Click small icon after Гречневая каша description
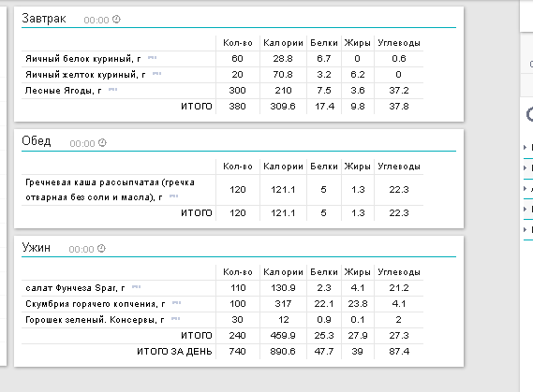Screen dimensions: 533x392 [x=173, y=196]
